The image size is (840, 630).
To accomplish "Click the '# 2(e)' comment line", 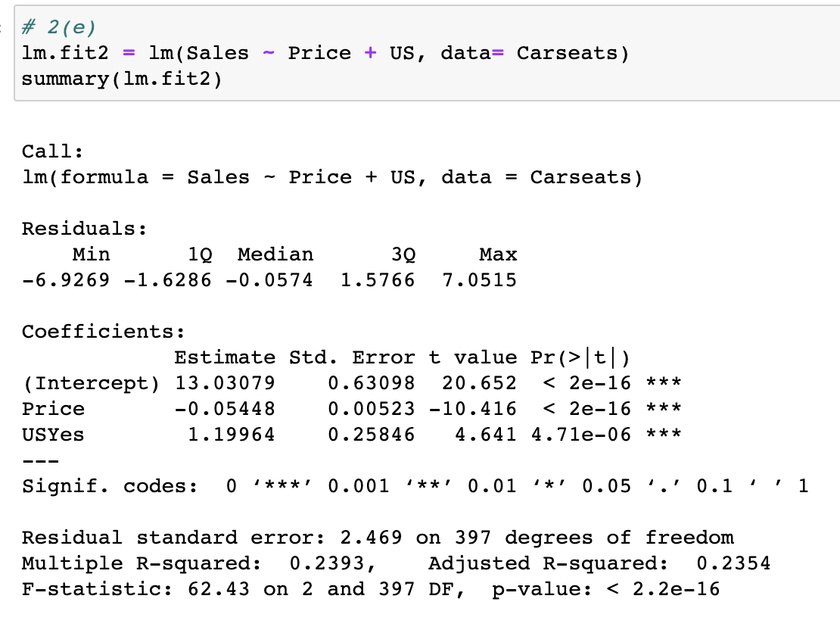I will point(59,28).
